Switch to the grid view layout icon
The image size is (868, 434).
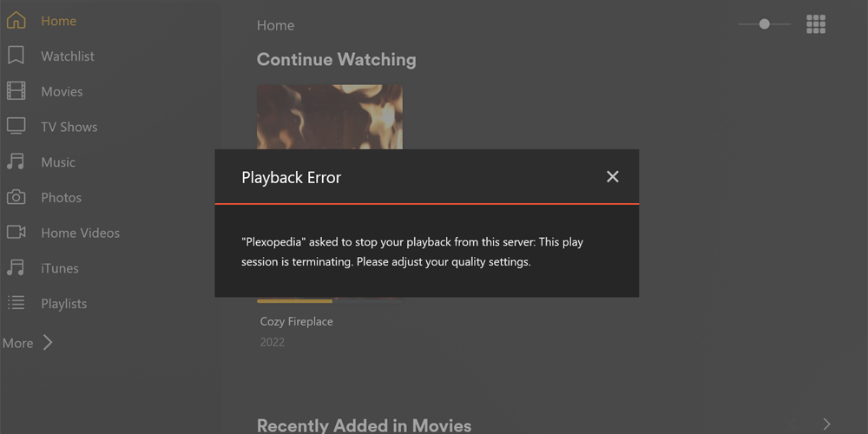click(x=816, y=24)
